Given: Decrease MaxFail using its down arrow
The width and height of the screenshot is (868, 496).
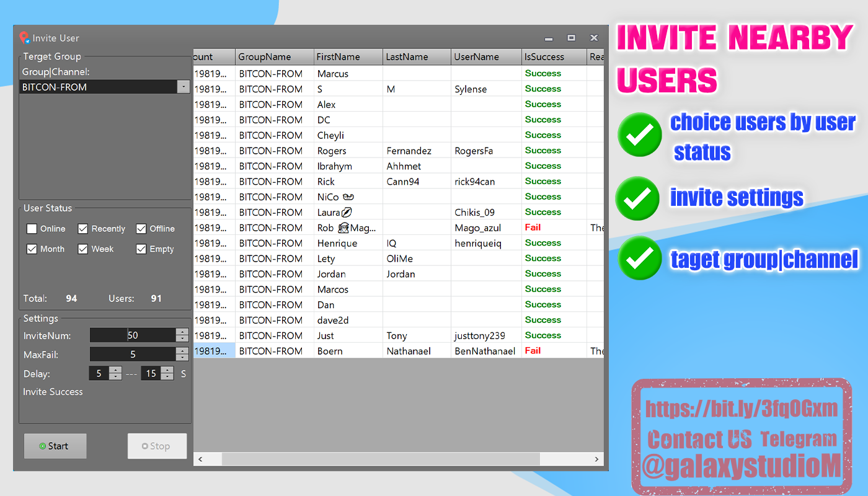Looking at the screenshot, I should pyautogui.click(x=182, y=356).
